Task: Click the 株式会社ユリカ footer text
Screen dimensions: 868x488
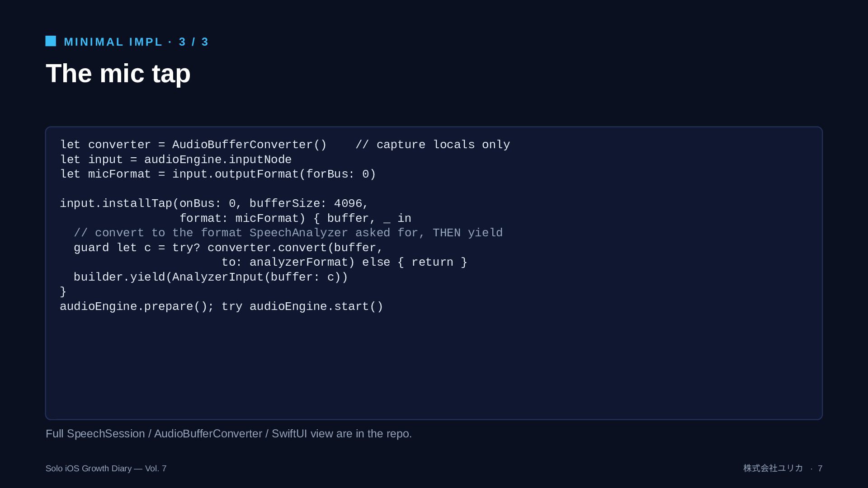Action: point(774,468)
